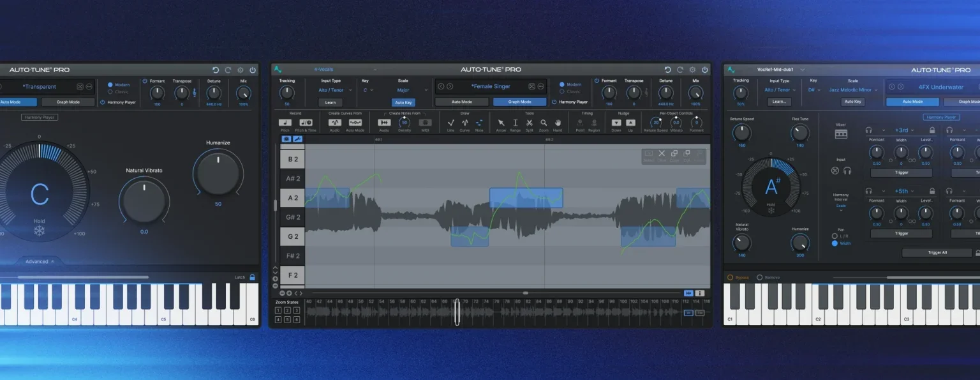Click Auto Key button in right window
The height and width of the screenshot is (380, 980).
[x=853, y=102]
